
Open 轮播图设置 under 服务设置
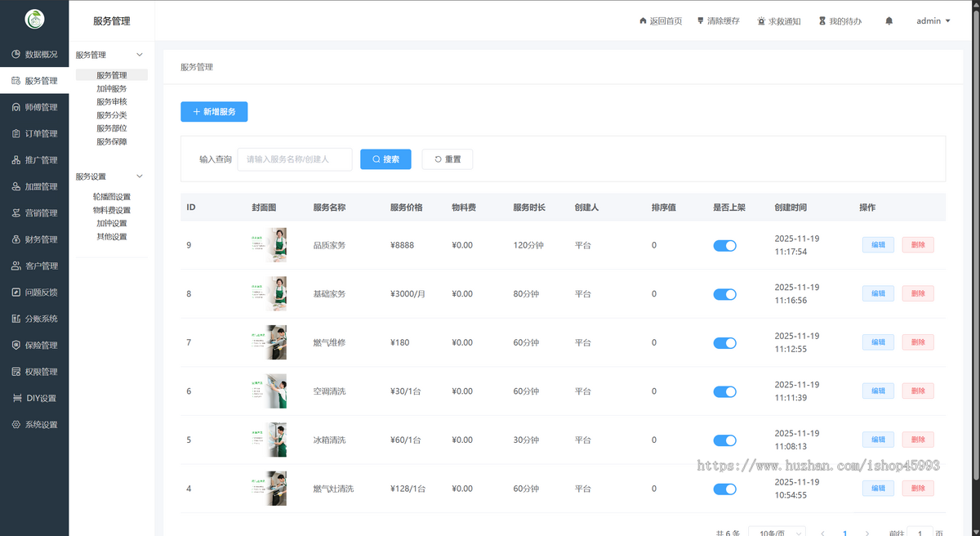[x=114, y=196]
